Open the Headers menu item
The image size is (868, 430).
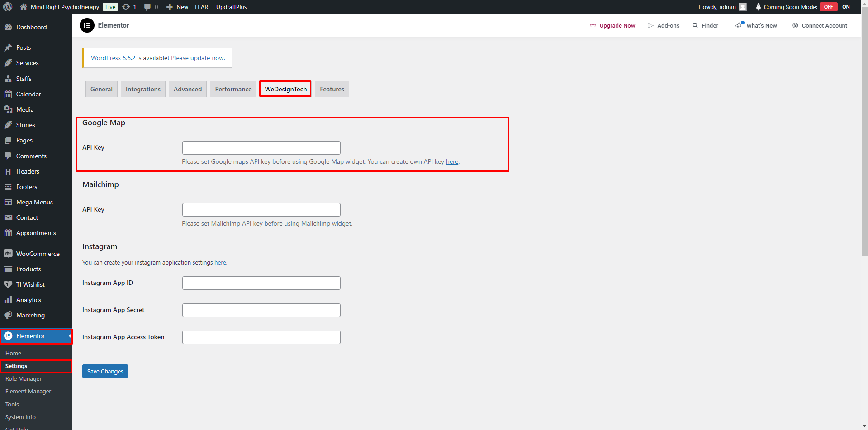pos(36,171)
